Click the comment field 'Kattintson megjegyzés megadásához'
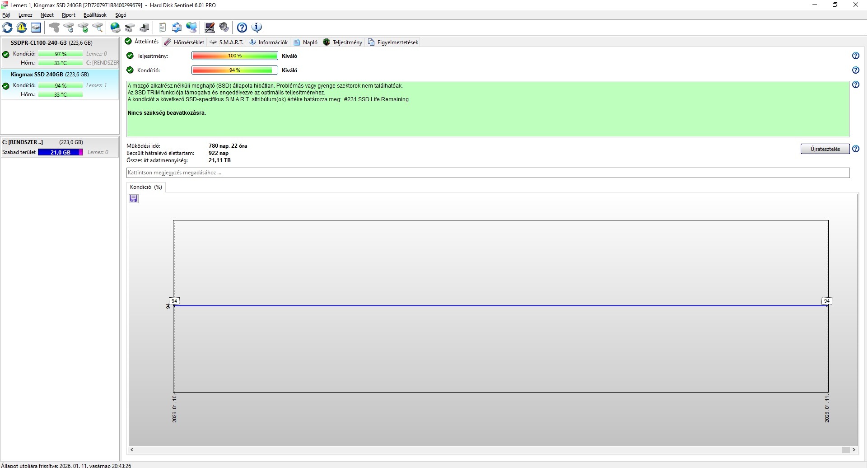Viewport: 868px width, 468px height. pos(488,173)
